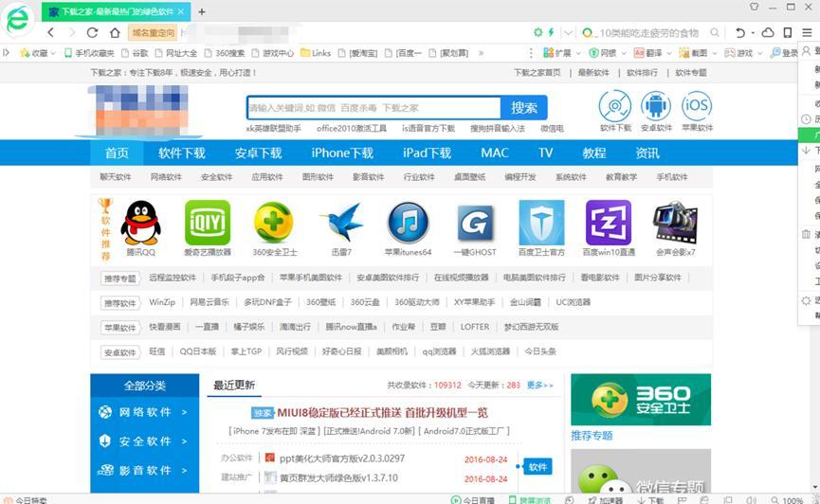Focus the site keyword search field
The image size is (820, 504).
(374, 108)
